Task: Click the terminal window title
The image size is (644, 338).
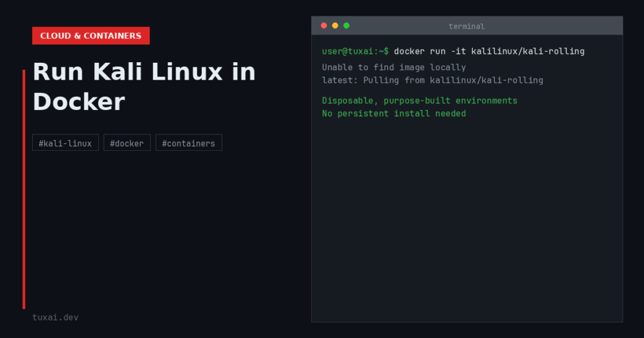Action: (467, 26)
